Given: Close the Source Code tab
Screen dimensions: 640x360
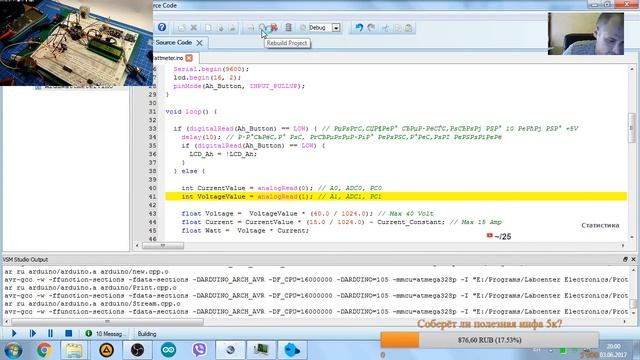Looking at the screenshot, I should [200, 42].
